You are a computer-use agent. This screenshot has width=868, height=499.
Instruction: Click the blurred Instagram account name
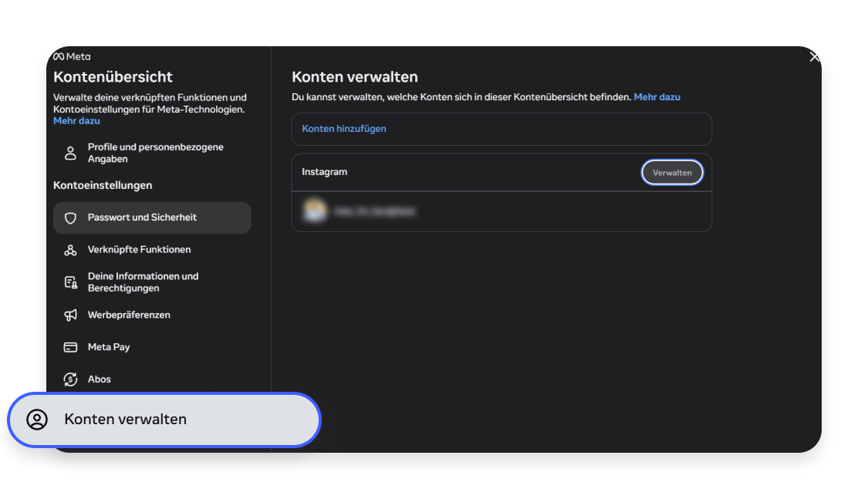coord(375,211)
